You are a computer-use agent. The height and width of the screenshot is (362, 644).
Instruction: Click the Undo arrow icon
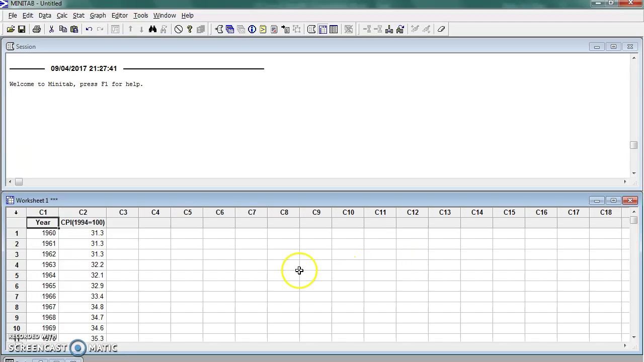tap(89, 29)
